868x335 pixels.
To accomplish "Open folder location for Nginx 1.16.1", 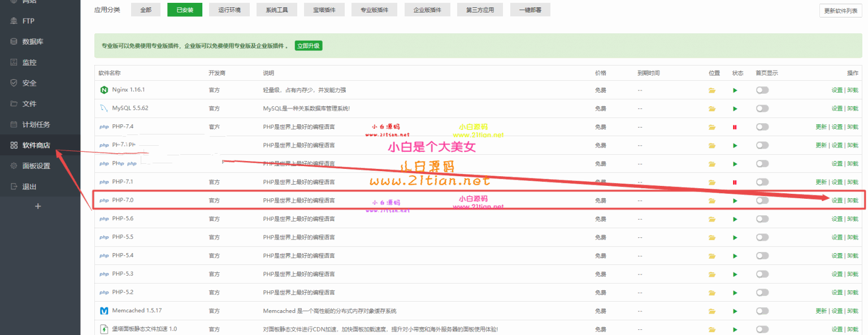I will pyautogui.click(x=712, y=90).
